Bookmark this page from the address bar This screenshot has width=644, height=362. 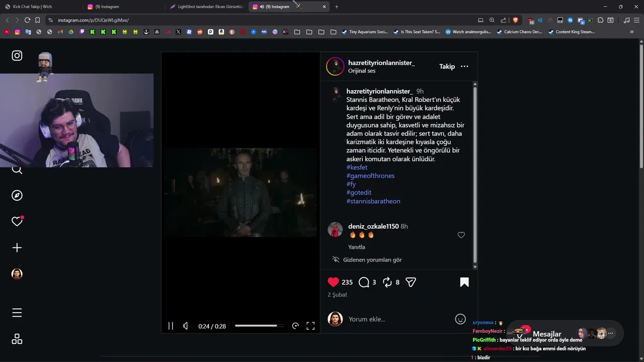click(x=37, y=20)
